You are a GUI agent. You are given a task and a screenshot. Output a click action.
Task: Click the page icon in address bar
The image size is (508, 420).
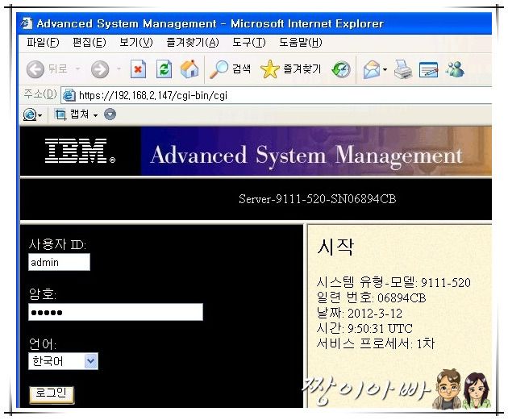point(69,95)
